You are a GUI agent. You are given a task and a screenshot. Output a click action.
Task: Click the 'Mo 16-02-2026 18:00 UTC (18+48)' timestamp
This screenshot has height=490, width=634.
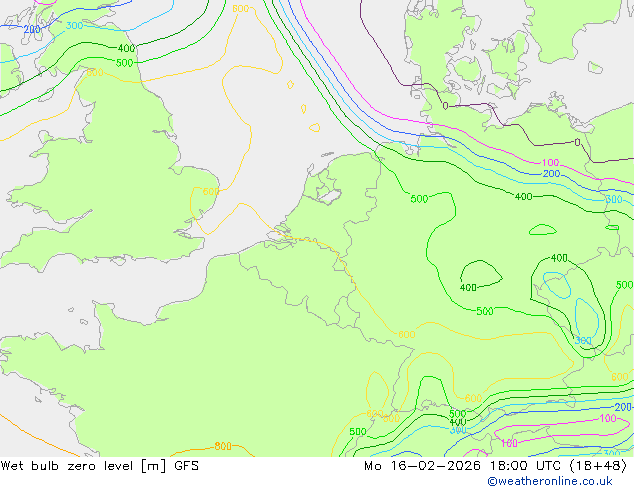point(496,466)
